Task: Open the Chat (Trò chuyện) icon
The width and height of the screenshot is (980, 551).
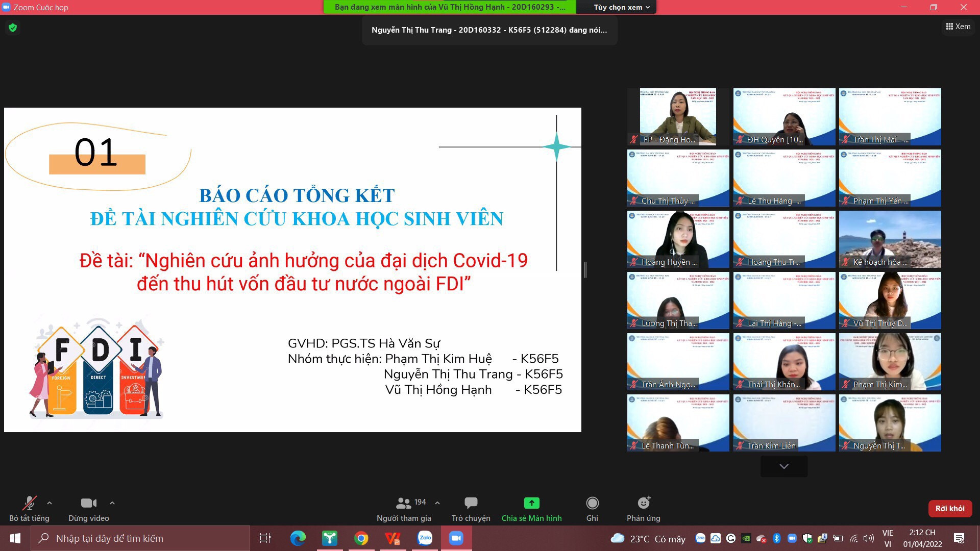Action: 471,503
